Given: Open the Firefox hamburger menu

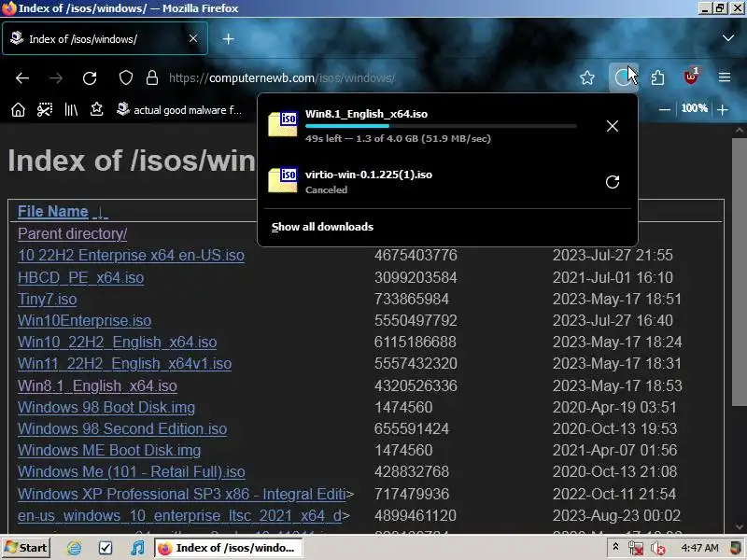Looking at the screenshot, I should [x=725, y=77].
